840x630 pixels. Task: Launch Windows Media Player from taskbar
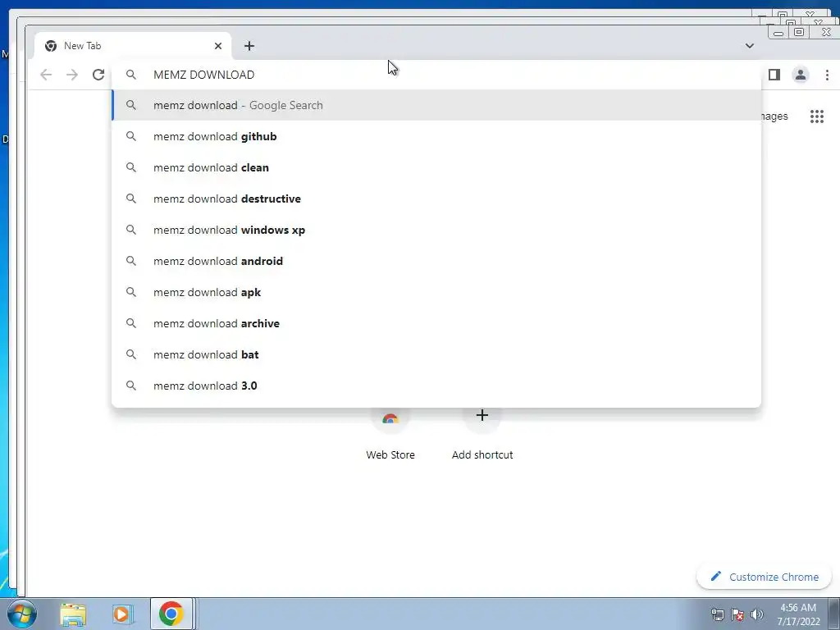pyautogui.click(x=121, y=614)
